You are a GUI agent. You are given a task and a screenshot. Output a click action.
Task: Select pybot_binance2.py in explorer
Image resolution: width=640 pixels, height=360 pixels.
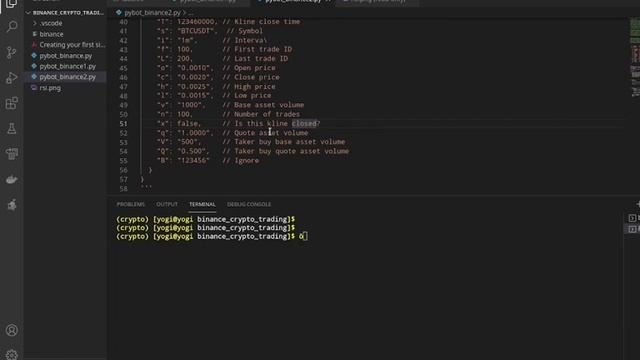coord(65,77)
